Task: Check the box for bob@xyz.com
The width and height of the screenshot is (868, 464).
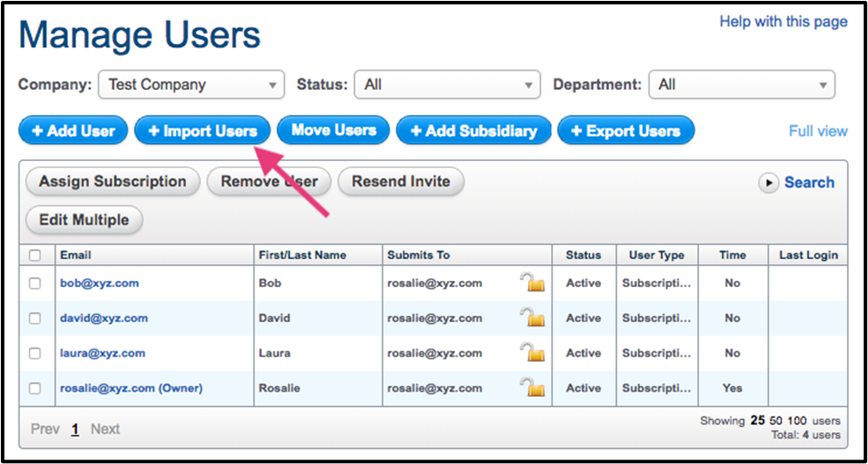Action: 35,284
